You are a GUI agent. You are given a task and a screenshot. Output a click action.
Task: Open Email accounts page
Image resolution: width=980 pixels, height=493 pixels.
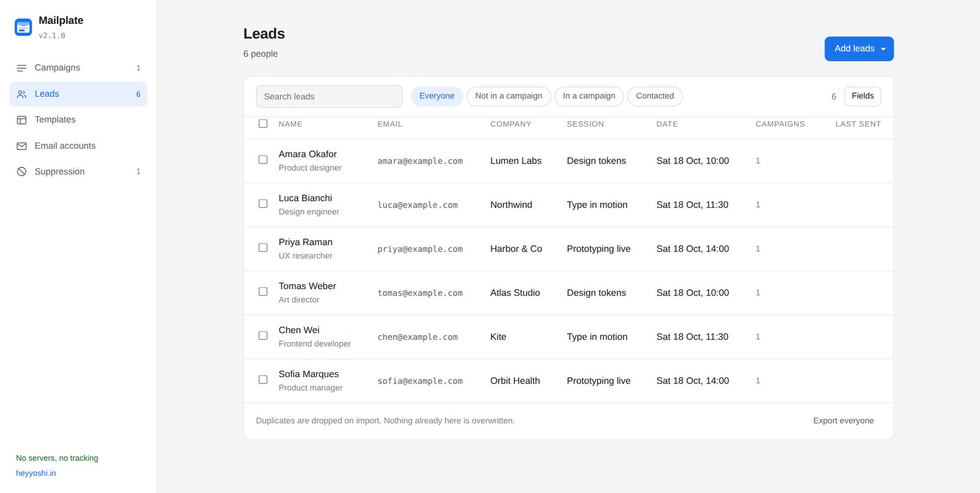pyautogui.click(x=78, y=146)
